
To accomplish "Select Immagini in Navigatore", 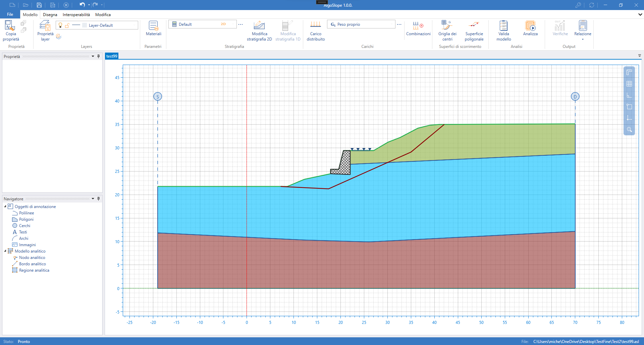I will pos(27,245).
